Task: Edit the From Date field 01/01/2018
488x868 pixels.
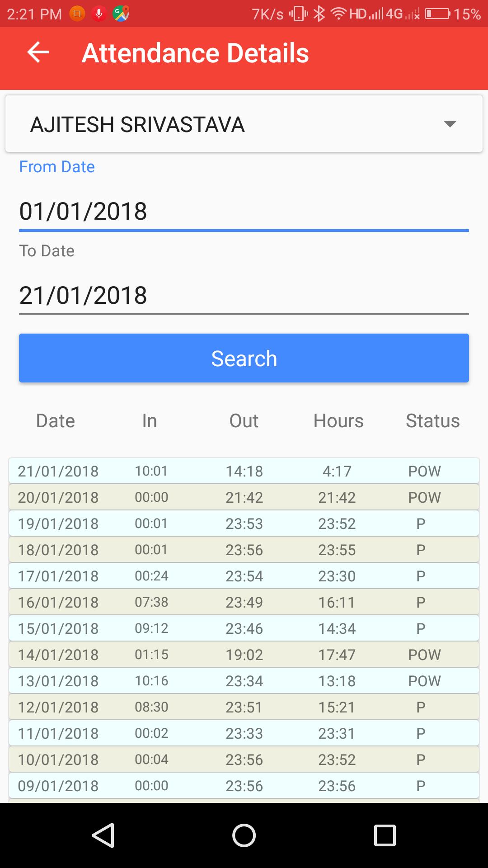Action: [244, 211]
